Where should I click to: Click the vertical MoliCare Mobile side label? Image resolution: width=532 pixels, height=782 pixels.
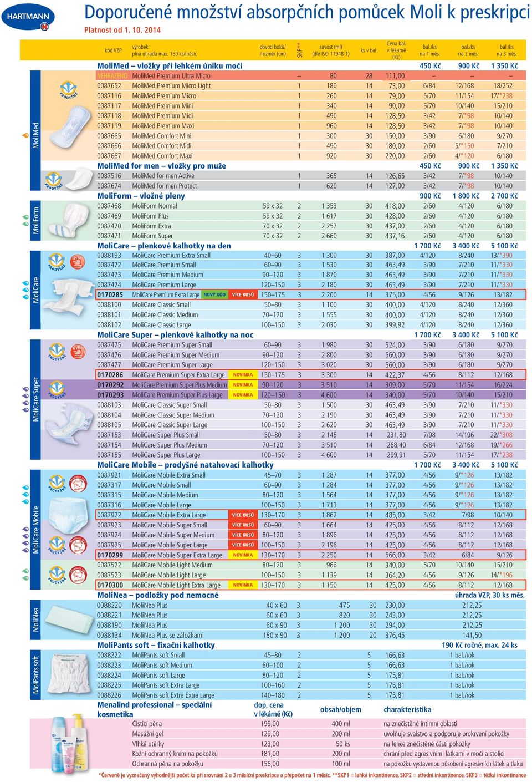35,530
